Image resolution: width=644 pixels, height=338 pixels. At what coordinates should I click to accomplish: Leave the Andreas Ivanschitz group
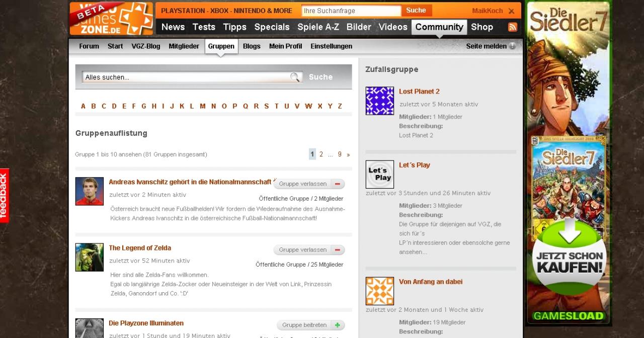pyautogui.click(x=309, y=184)
